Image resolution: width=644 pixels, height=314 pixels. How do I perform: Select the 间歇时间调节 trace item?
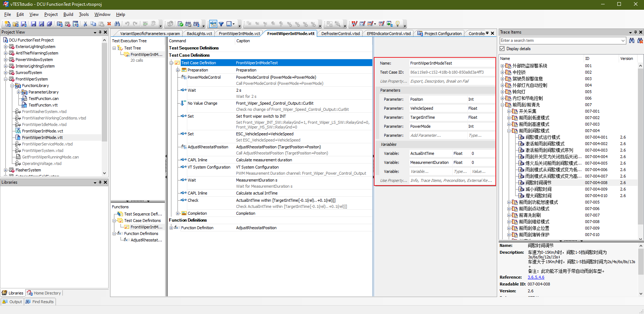click(x=538, y=183)
